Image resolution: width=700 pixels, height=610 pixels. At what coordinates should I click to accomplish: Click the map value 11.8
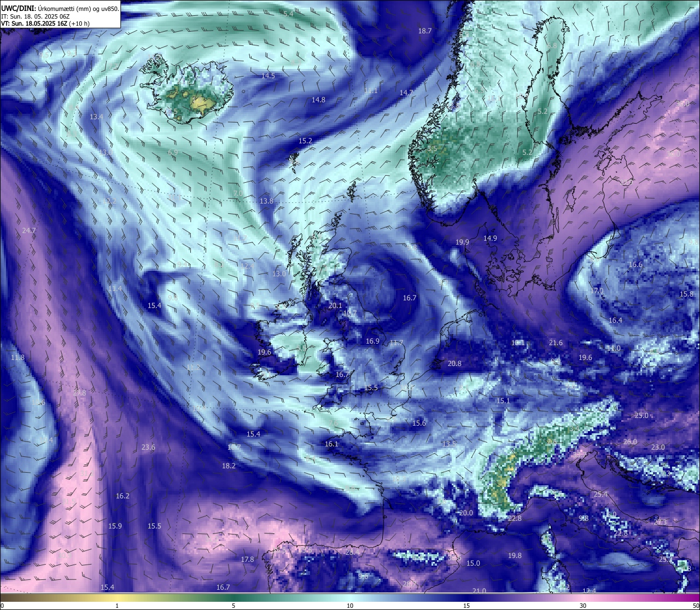[x=17, y=358]
